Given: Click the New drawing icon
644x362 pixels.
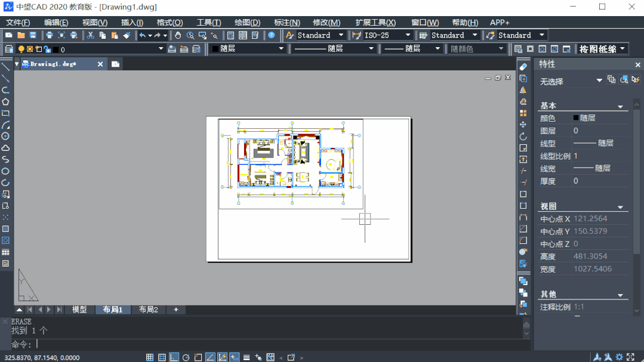Looking at the screenshot, I should coord(8,35).
